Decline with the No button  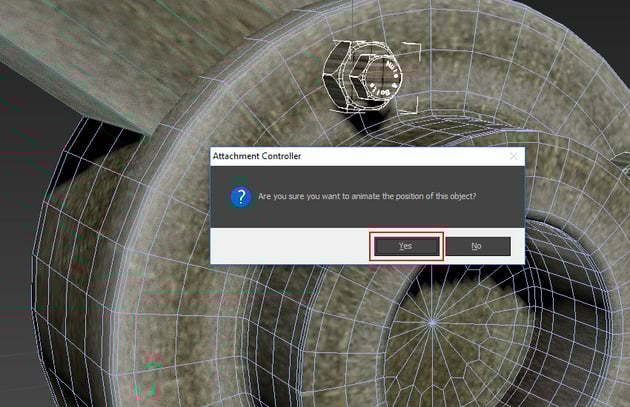point(478,246)
